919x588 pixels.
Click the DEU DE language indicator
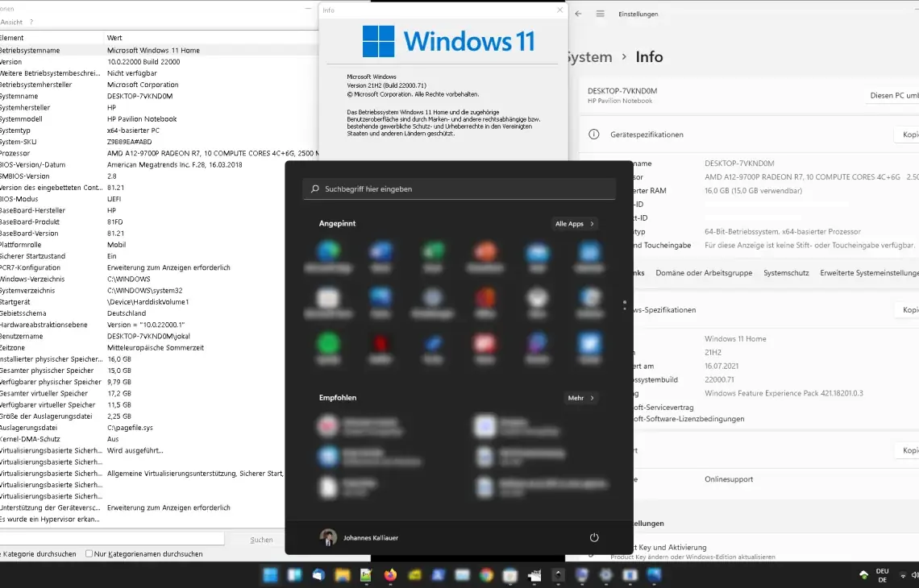[882, 575]
